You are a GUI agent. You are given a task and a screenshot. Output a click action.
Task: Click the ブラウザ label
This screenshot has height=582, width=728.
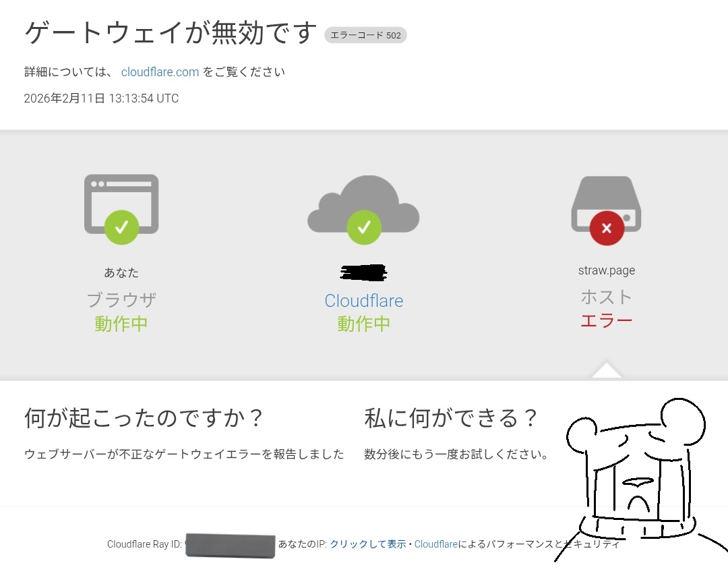(121, 300)
